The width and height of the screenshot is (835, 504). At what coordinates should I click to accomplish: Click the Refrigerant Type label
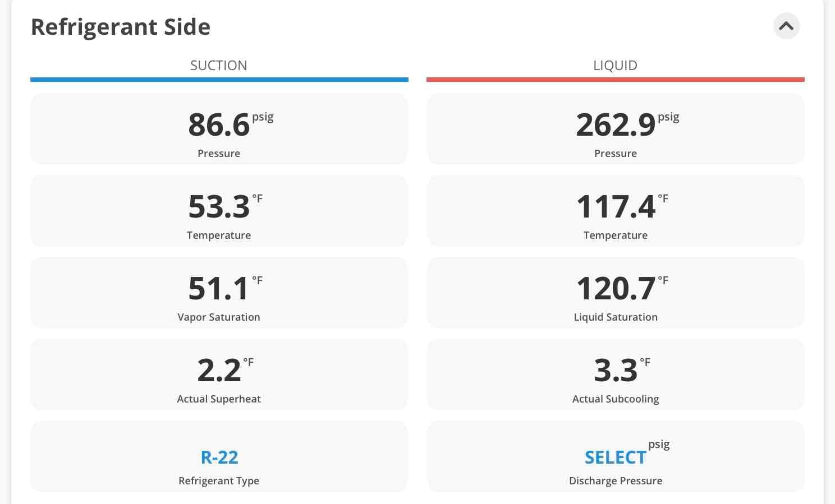pos(219,480)
